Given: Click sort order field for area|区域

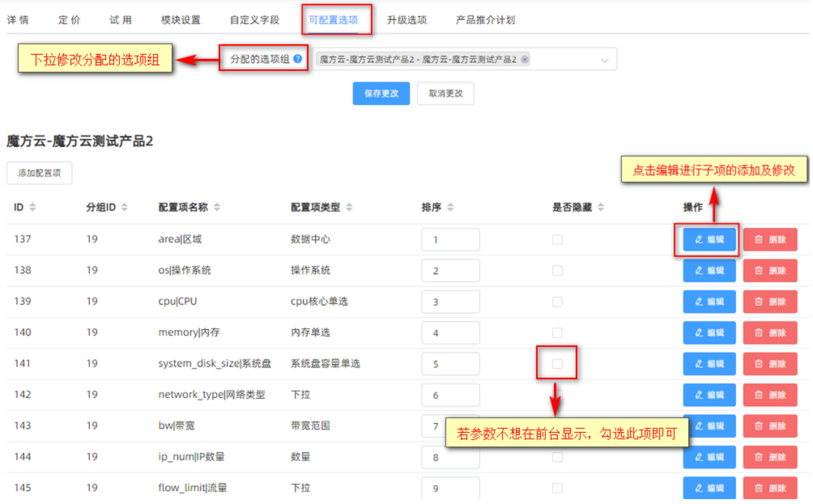Looking at the screenshot, I should point(451,240).
